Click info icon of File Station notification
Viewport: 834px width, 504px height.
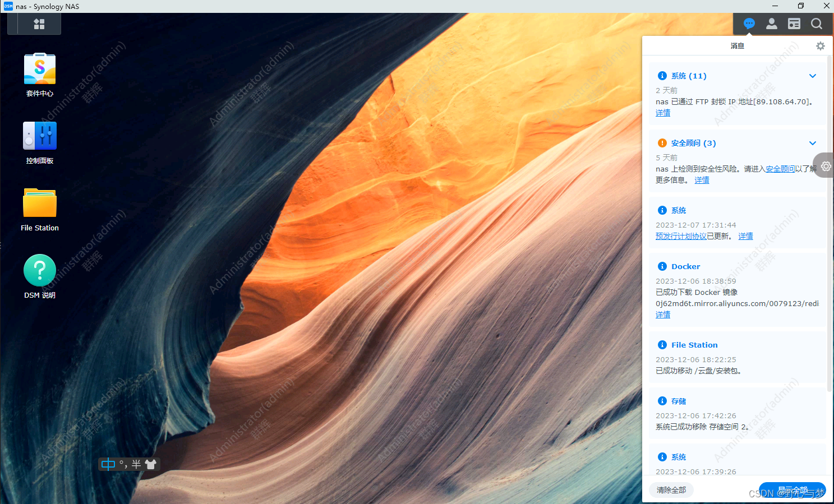pyautogui.click(x=662, y=345)
